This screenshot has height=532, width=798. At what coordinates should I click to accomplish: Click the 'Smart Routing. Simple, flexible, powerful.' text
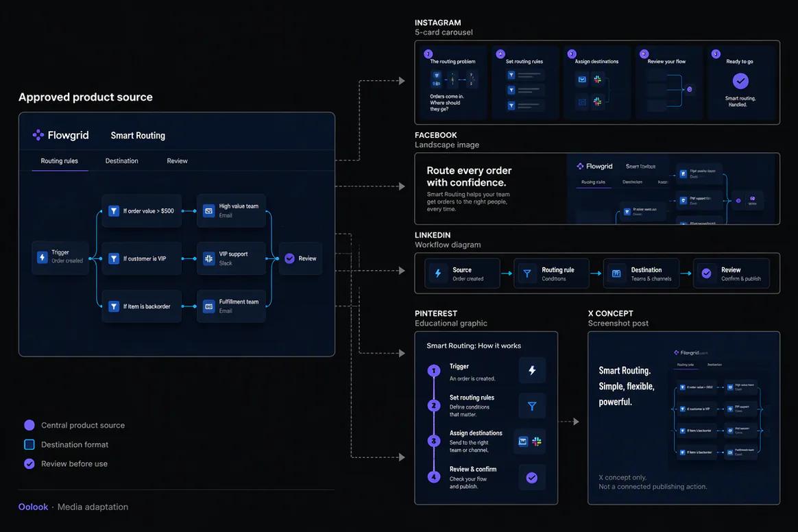627,387
